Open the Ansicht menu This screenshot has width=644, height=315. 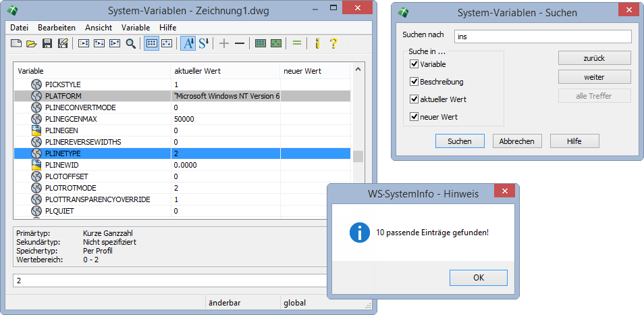(99, 28)
